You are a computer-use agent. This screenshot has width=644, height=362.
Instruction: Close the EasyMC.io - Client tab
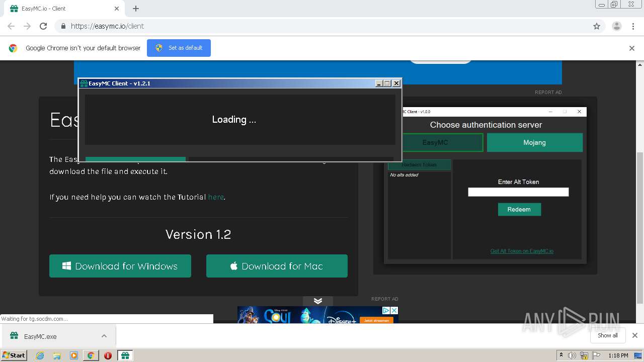point(117,9)
